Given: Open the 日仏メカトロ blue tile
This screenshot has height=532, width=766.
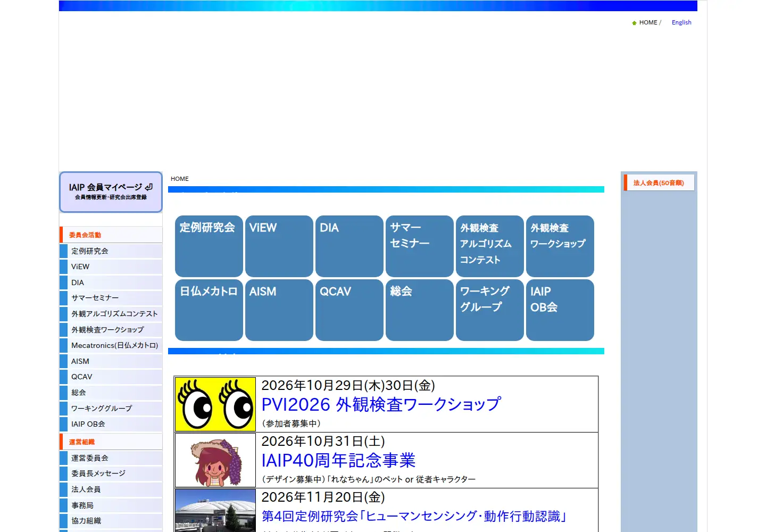Looking at the screenshot, I should [x=209, y=310].
